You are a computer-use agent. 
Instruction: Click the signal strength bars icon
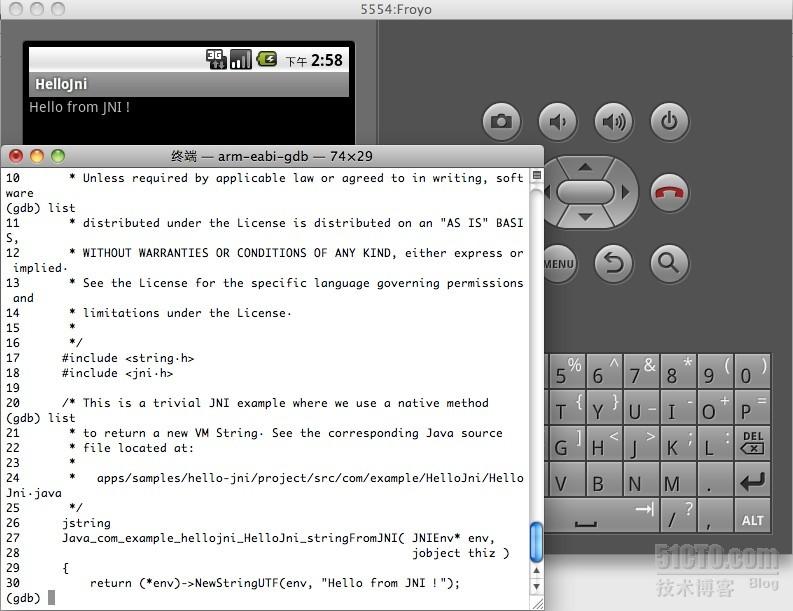pos(240,59)
